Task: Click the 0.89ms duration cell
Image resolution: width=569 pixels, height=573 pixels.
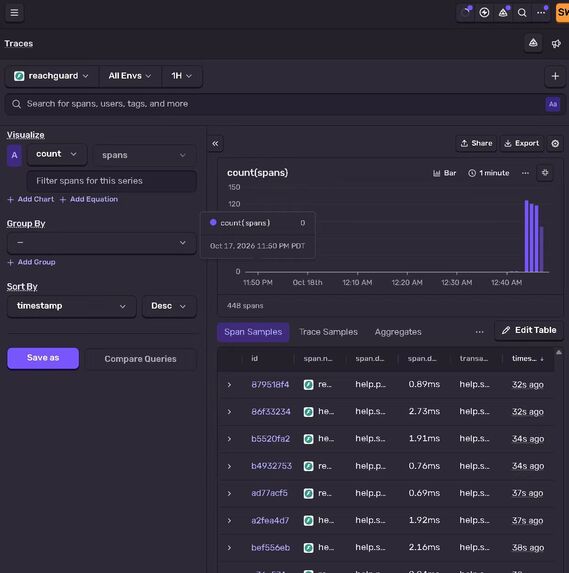Action: (x=424, y=384)
